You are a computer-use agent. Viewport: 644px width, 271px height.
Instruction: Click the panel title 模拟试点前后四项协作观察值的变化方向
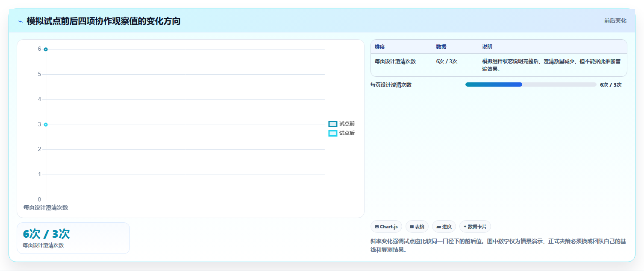pos(103,21)
